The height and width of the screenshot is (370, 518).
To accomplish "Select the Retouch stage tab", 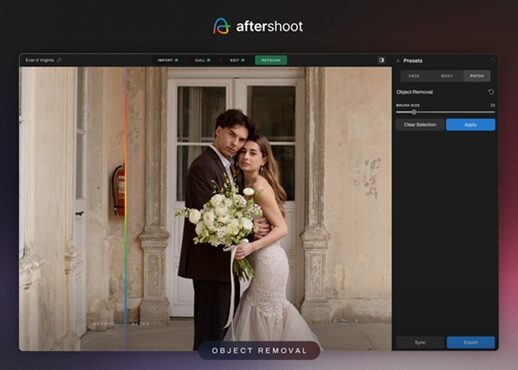I will click(x=271, y=60).
